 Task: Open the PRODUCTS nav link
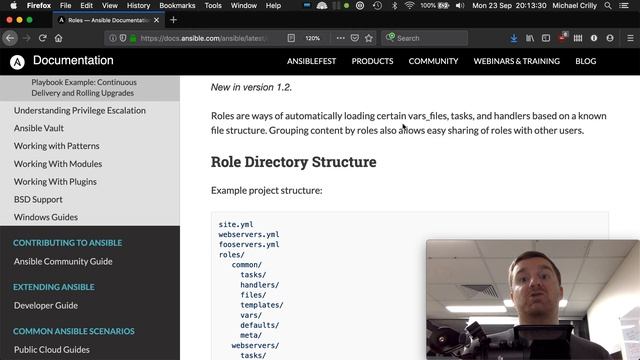point(372,61)
